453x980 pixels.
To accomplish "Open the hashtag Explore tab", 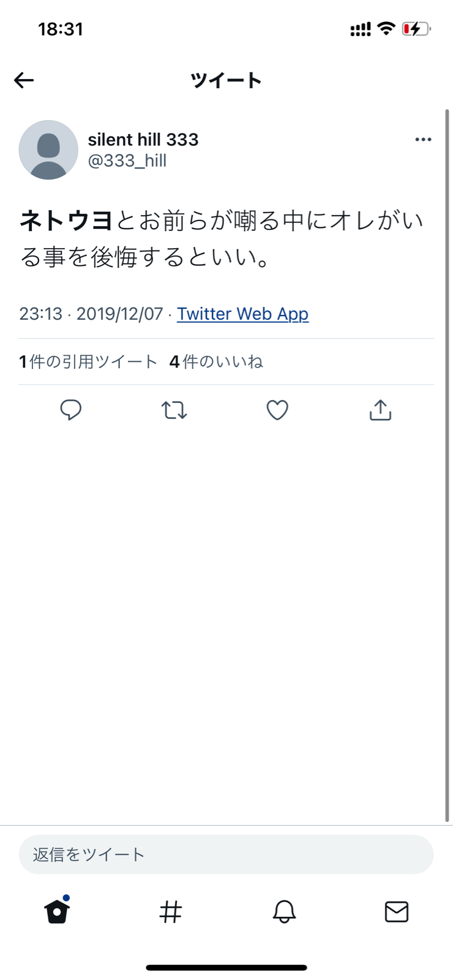I will point(171,911).
